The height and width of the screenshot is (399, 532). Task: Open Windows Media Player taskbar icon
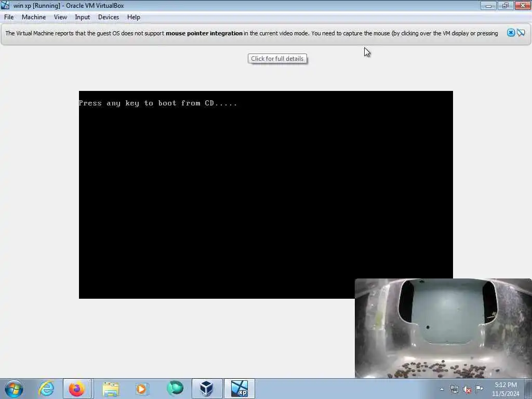point(141,389)
